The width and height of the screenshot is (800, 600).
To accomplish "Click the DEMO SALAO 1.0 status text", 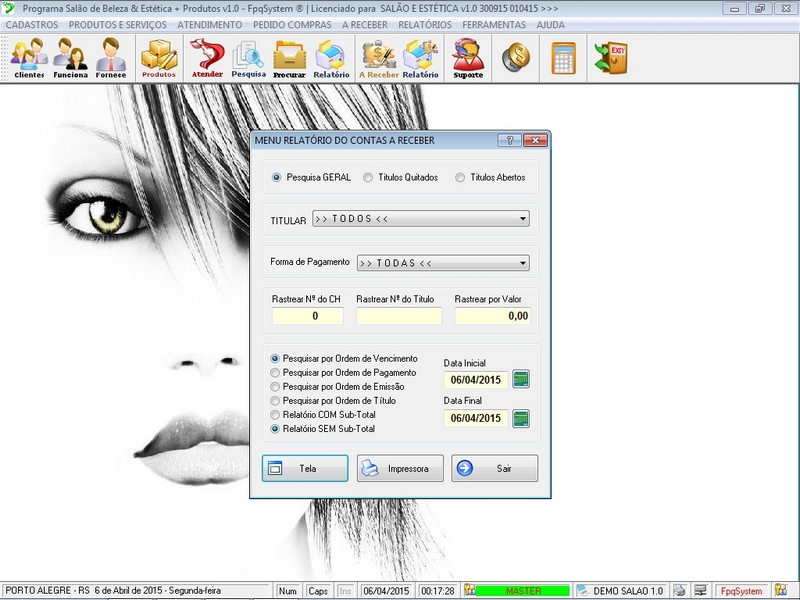I will point(628,591).
